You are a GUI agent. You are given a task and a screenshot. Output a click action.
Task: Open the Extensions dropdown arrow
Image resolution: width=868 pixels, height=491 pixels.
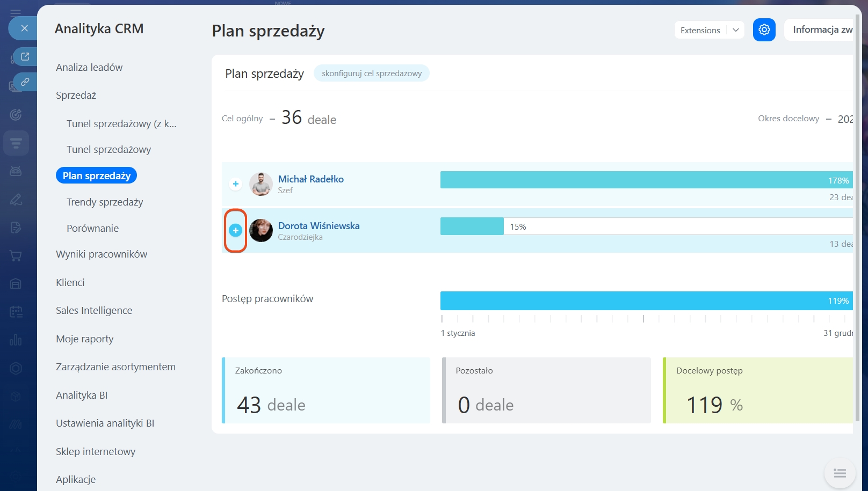click(x=736, y=30)
